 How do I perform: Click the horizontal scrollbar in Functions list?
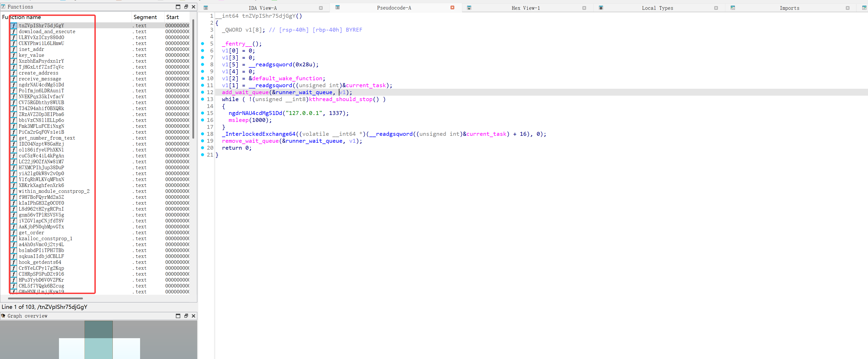[x=46, y=298]
